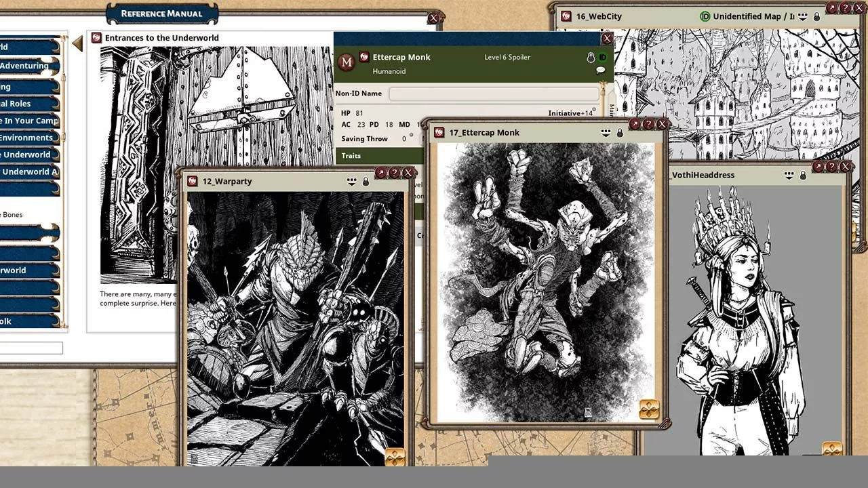The height and width of the screenshot is (488, 868).
Task: Click the Warparty artwork image
Action: (296, 329)
